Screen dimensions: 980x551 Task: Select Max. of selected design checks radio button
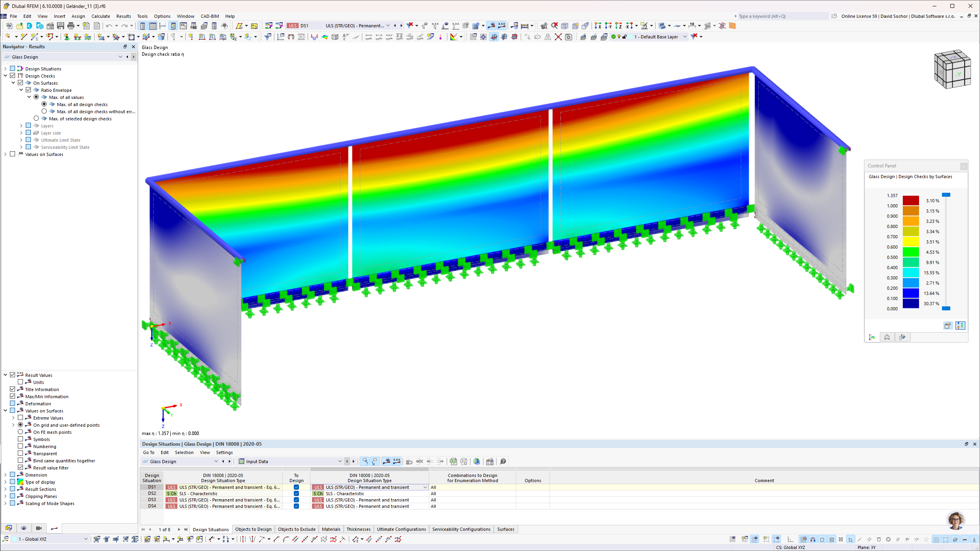[x=36, y=118]
